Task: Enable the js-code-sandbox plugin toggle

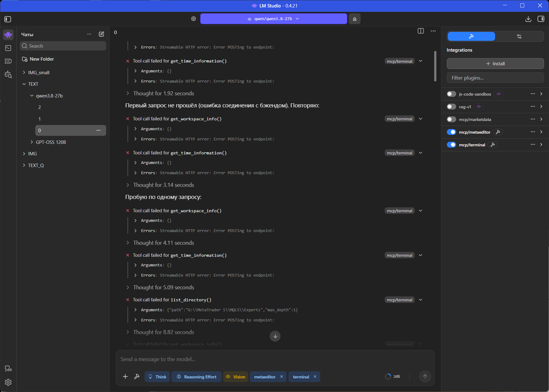Action: coord(452,94)
